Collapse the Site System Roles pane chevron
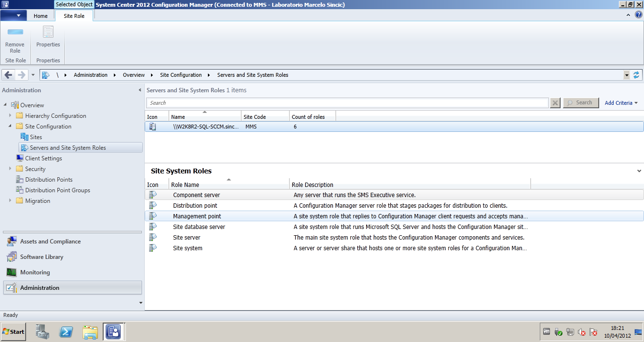Image resolution: width=644 pixels, height=342 pixels. point(639,171)
